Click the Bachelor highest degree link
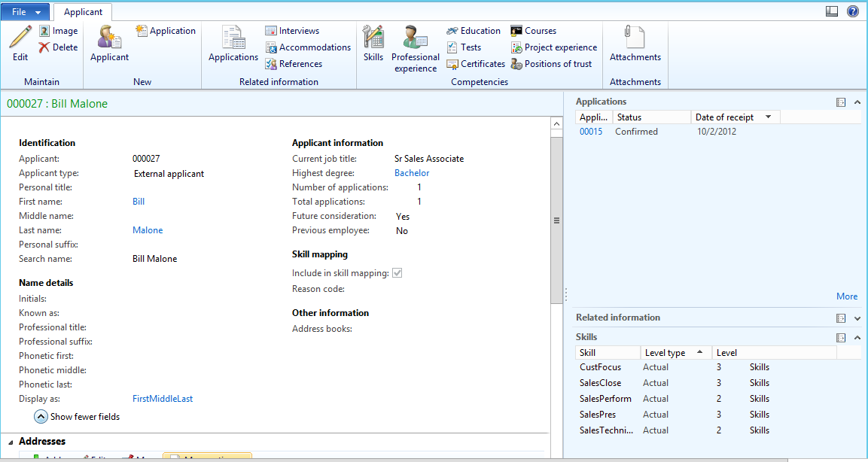 [x=412, y=173]
